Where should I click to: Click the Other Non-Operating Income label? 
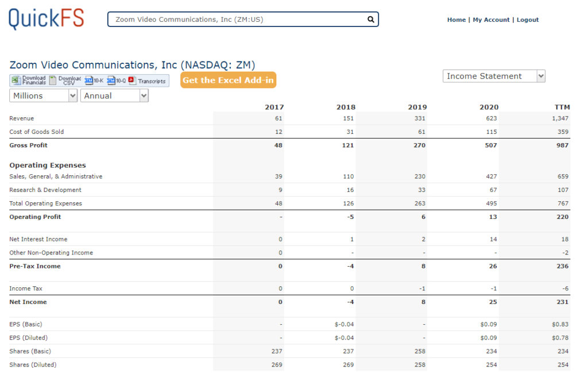pos(51,253)
